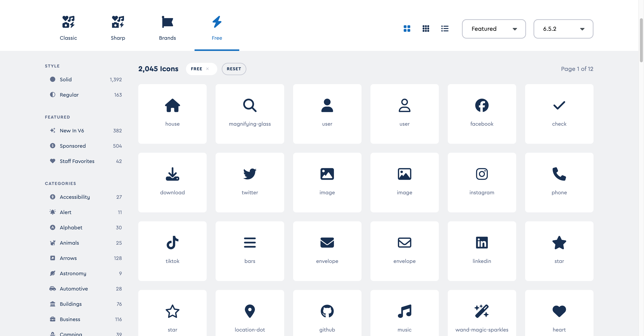Filter by Staff Favorites

click(86, 161)
